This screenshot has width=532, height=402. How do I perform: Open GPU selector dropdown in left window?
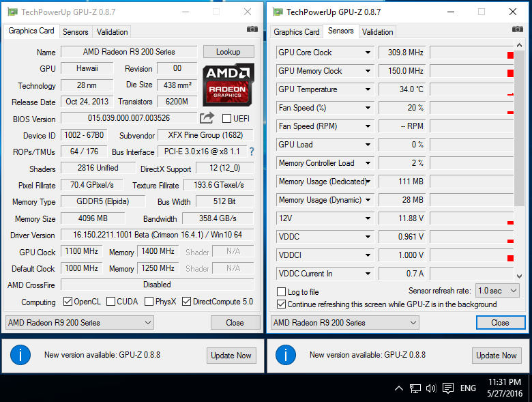79,323
